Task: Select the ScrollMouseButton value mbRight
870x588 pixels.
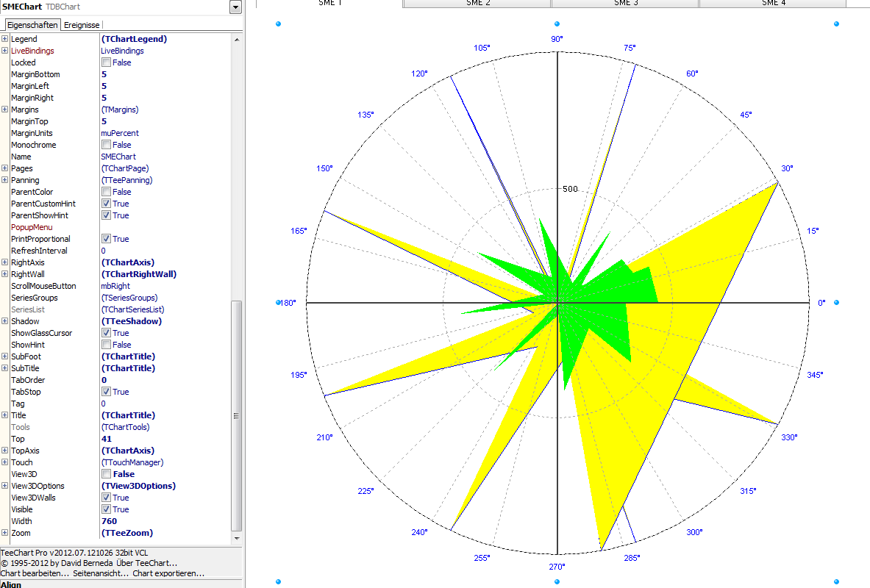Action: pos(115,286)
